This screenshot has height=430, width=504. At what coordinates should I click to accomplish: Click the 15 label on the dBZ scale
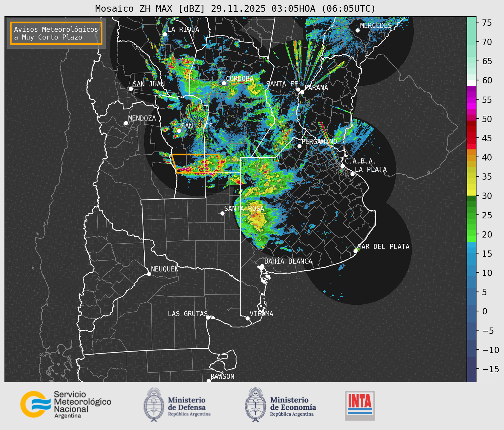(x=487, y=254)
